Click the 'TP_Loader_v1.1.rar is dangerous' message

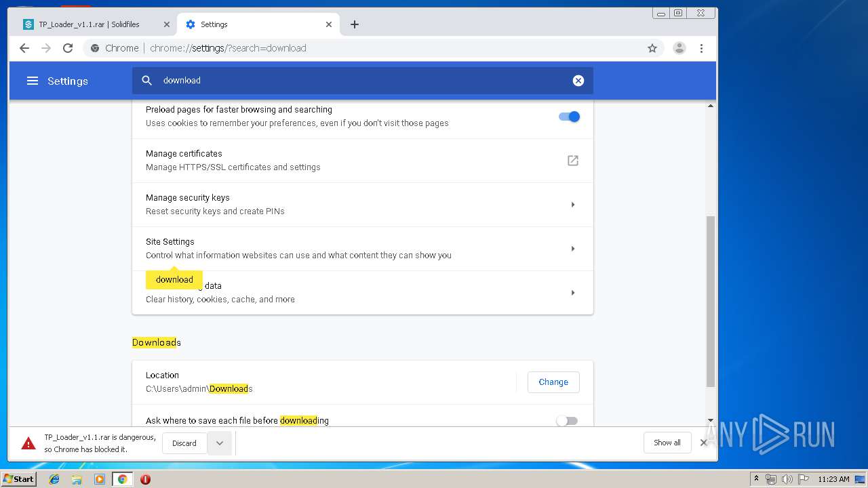coord(100,443)
